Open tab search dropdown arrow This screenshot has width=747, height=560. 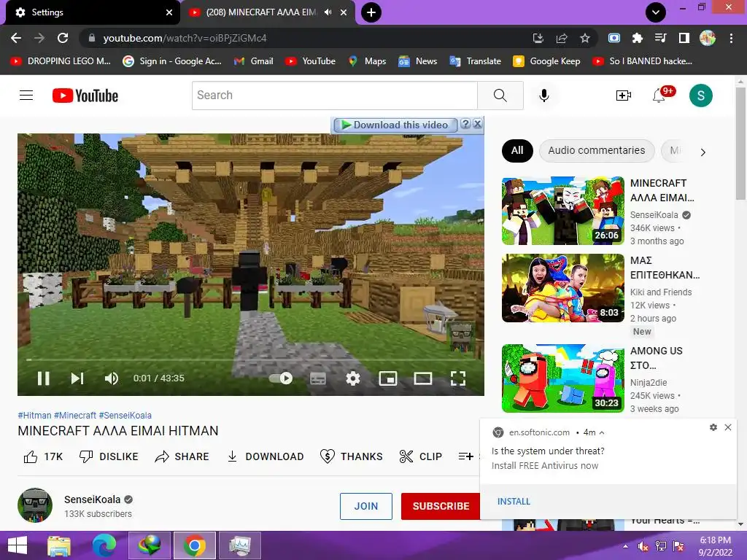[x=656, y=12]
